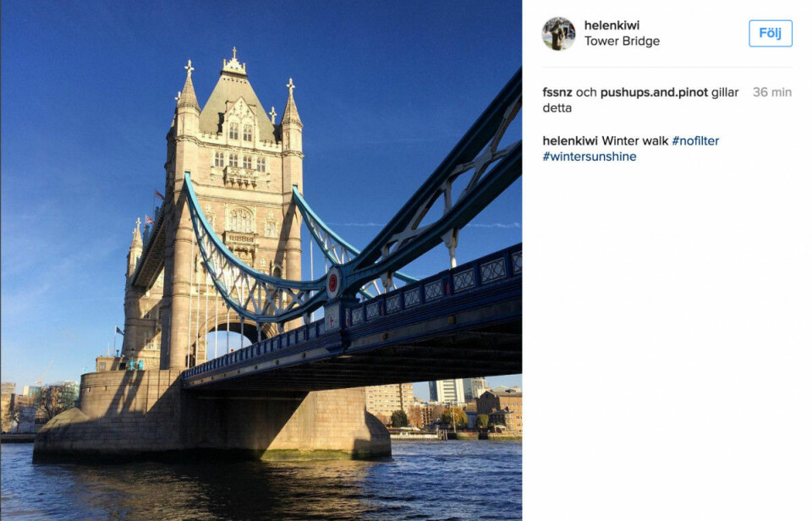The height and width of the screenshot is (521, 812).
Task: Click the helenkiwi username beside the avatar
Action: 613,25
